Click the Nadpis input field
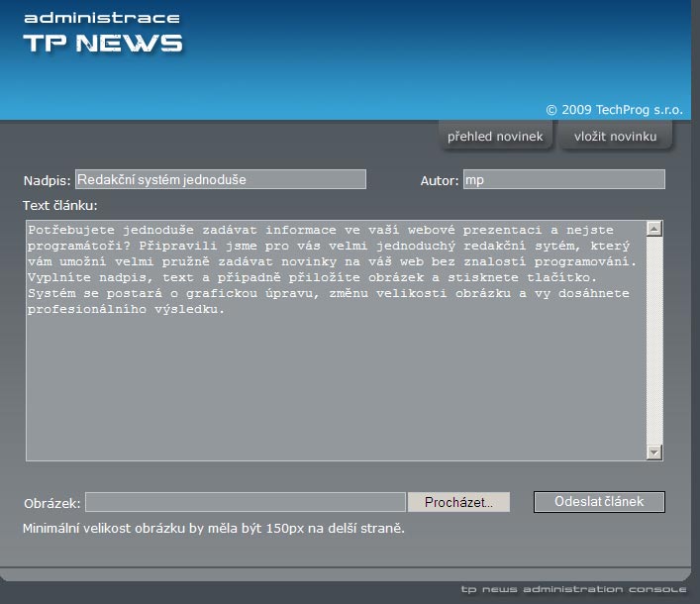 [x=221, y=179]
